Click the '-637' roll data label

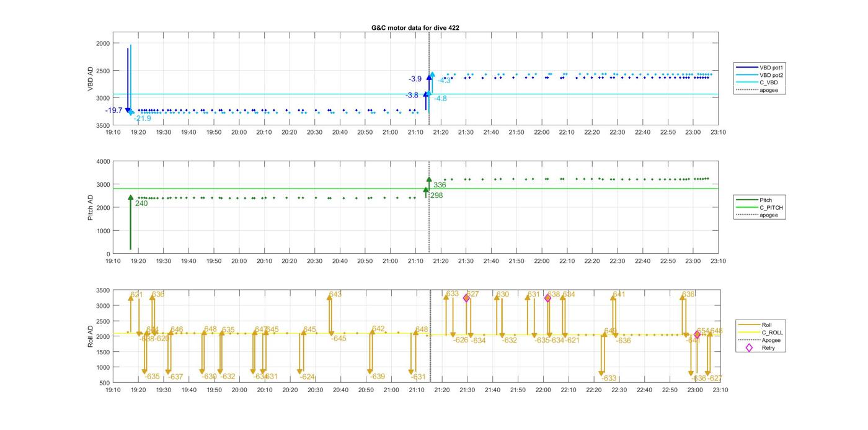[176, 377]
